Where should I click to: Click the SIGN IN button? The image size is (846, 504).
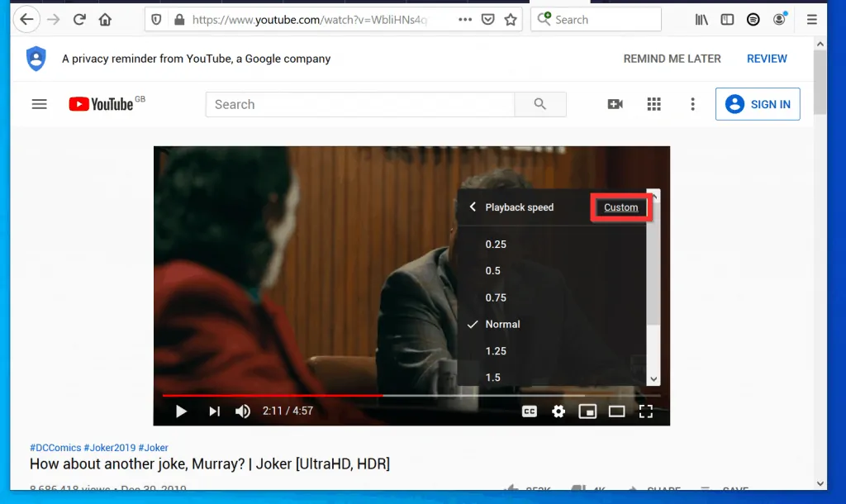[x=758, y=104]
